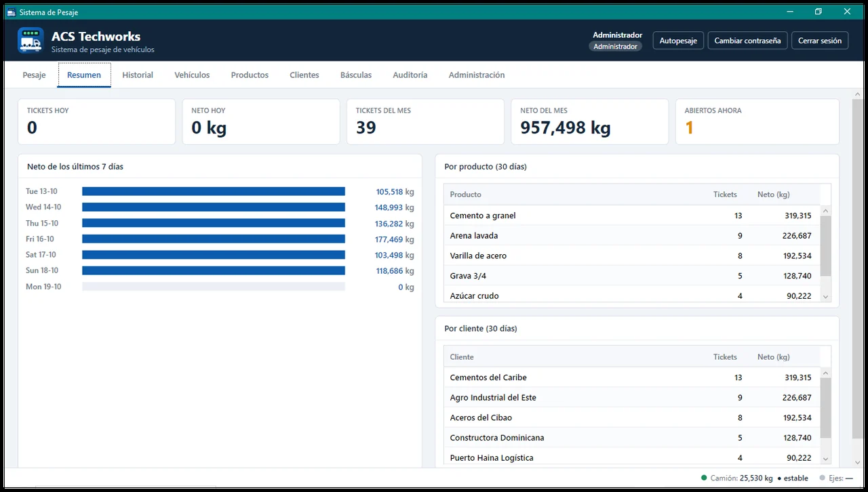Select the Puerto Haina Logística row
Viewport: 868px width, 492px height.
[632, 457]
